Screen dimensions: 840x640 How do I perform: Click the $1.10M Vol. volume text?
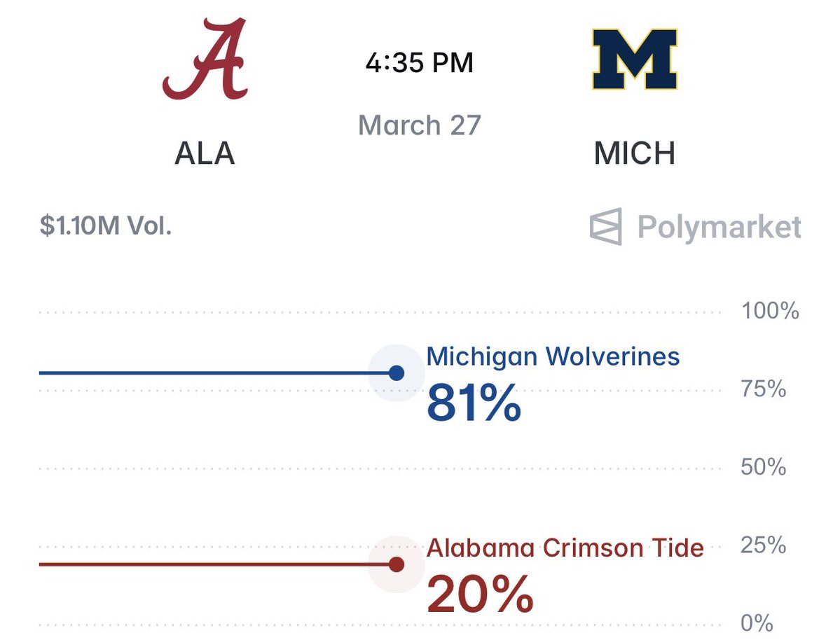point(106,228)
